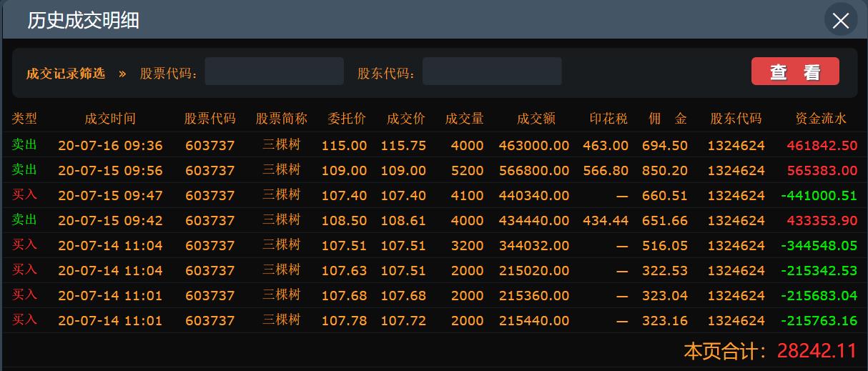This screenshot has height=371, width=868.
Task: Click the 类型 column header
Action: point(24,119)
